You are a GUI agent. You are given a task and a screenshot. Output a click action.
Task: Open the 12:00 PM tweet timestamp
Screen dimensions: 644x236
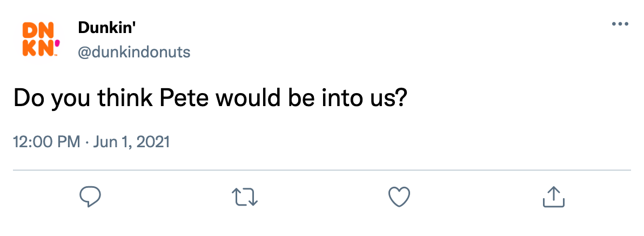pos(46,142)
